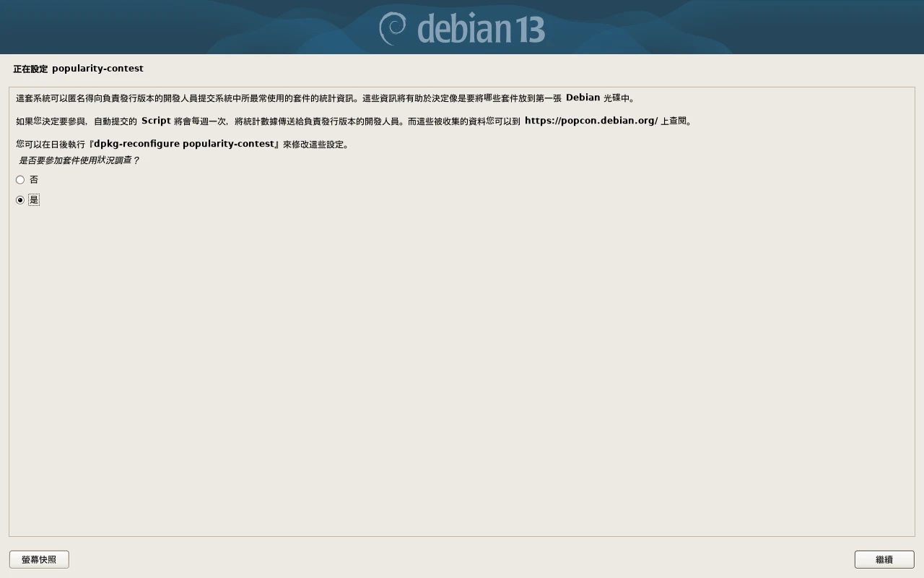Click the first paragraph starting with 這套系統
The height and width of the screenshot is (578, 924).
pos(326,98)
